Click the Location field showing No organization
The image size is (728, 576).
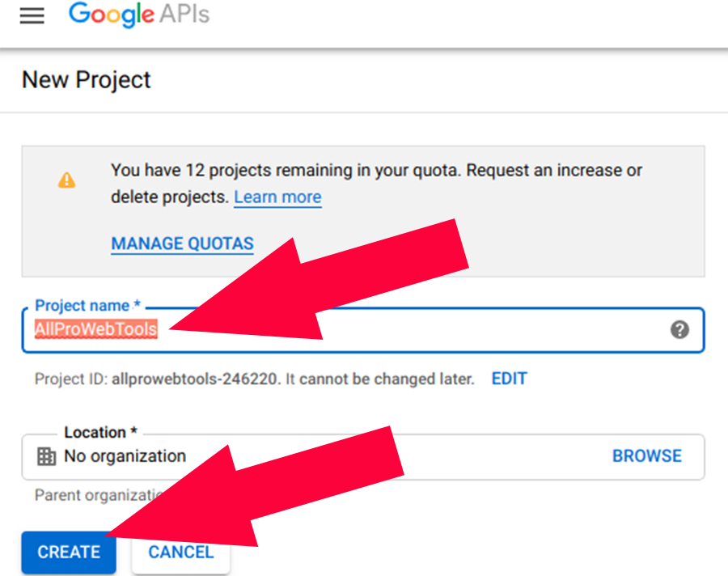[363, 456]
